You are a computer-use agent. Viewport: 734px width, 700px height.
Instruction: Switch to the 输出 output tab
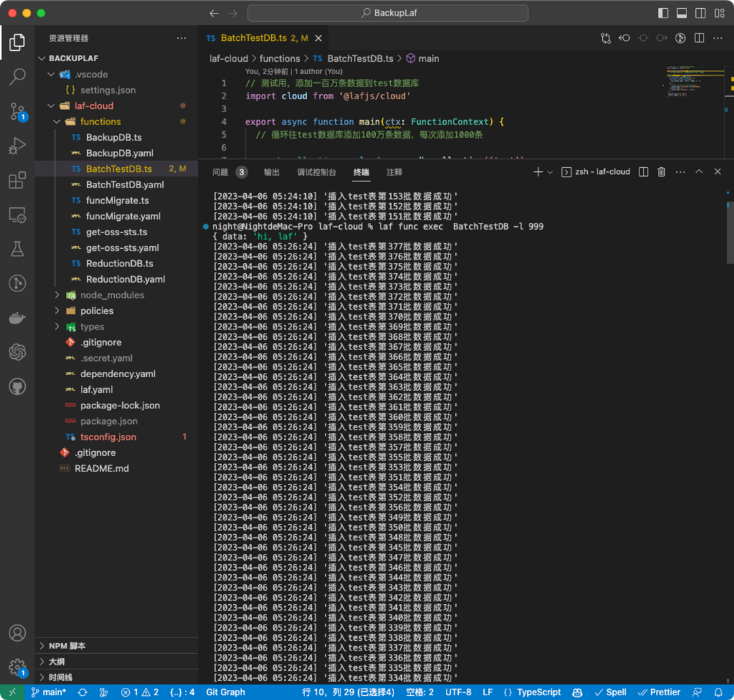click(x=271, y=173)
